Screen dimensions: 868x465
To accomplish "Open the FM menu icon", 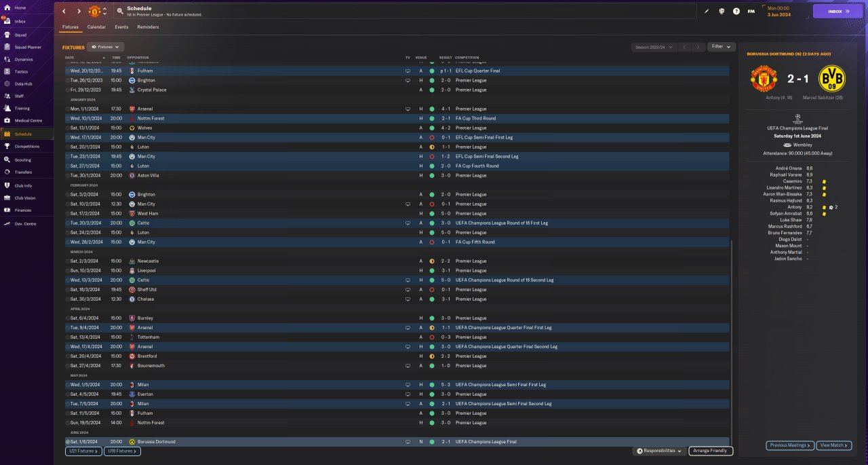I will 751,12.
